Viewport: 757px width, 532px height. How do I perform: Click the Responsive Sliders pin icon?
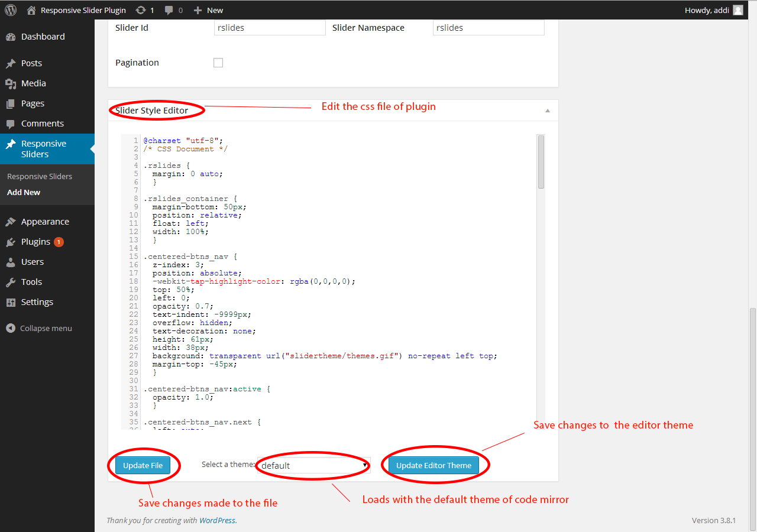[11, 144]
